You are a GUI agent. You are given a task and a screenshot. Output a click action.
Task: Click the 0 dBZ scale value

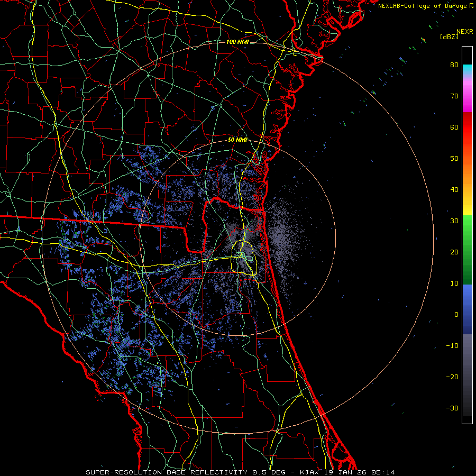[456, 315]
